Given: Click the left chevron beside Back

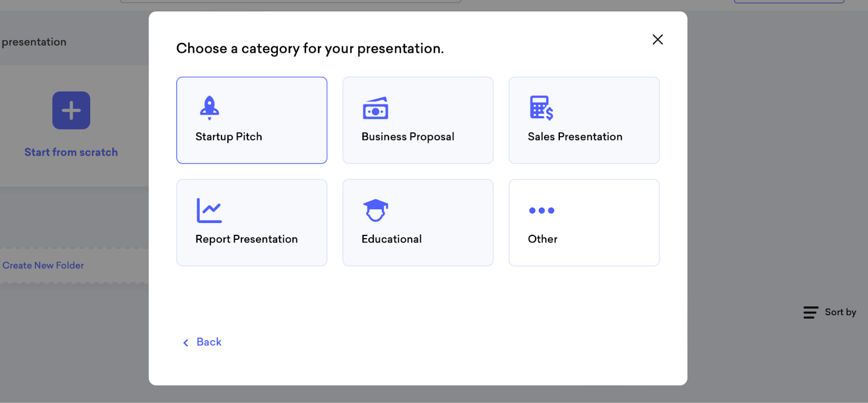Looking at the screenshot, I should click(186, 343).
